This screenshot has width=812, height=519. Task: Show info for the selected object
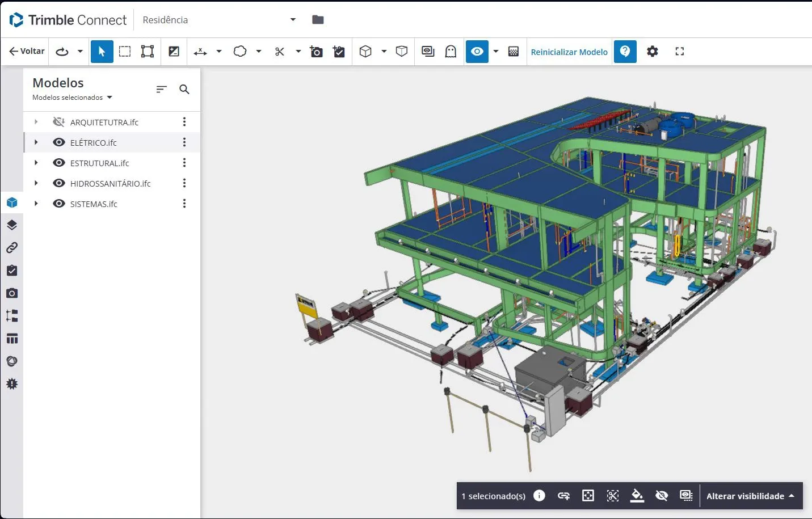click(540, 496)
